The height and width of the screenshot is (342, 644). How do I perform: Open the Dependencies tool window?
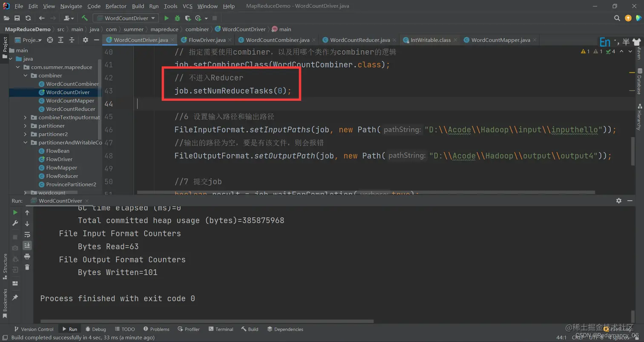(285, 329)
